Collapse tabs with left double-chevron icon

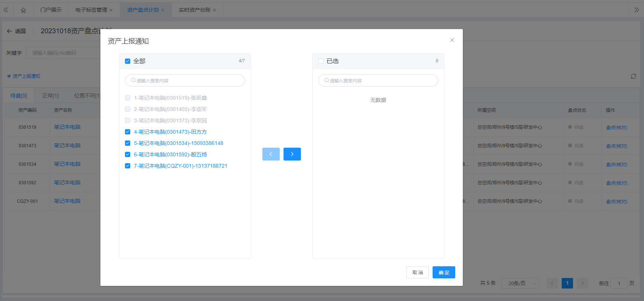coord(6,10)
